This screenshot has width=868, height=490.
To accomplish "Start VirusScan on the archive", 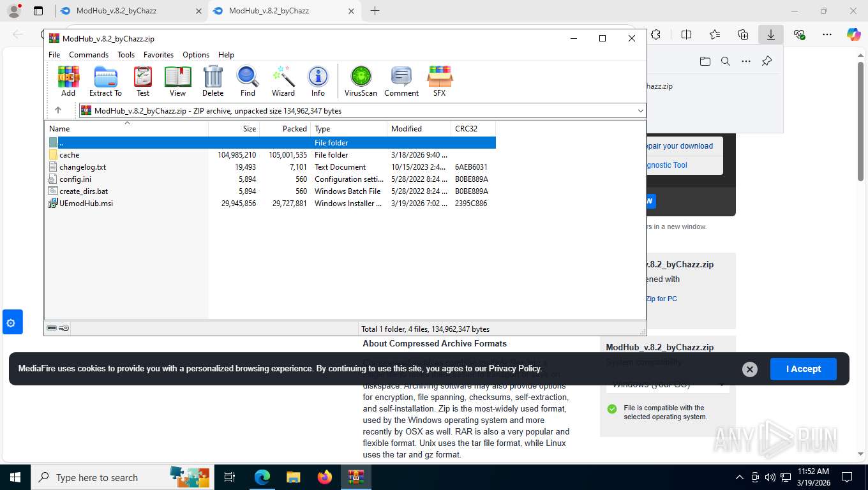I will coord(361,81).
